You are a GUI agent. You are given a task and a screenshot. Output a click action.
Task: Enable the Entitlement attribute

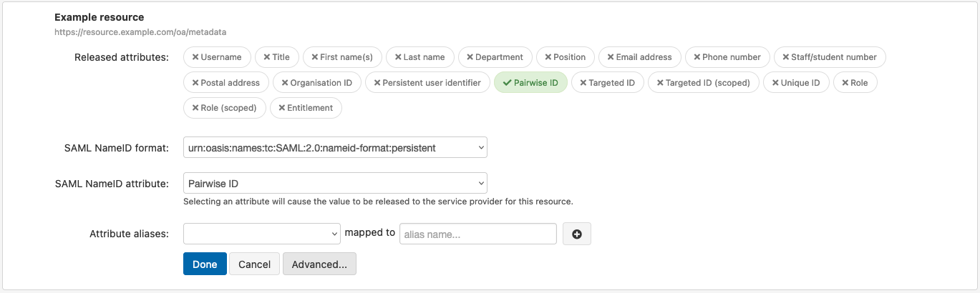click(x=306, y=108)
